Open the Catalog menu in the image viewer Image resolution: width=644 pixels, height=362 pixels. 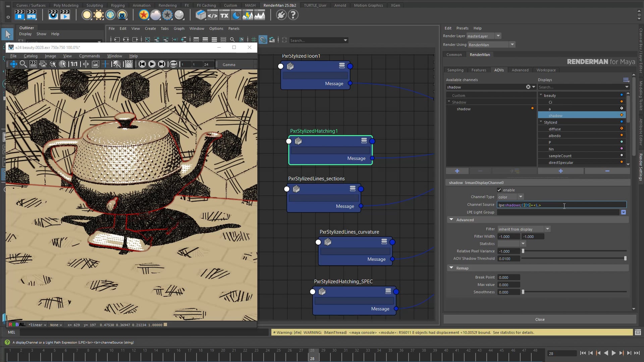tap(30, 56)
